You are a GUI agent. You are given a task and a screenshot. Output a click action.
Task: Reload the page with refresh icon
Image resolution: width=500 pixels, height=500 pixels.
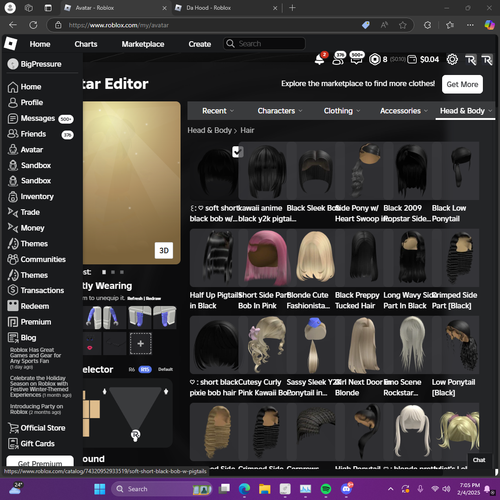click(x=33, y=25)
